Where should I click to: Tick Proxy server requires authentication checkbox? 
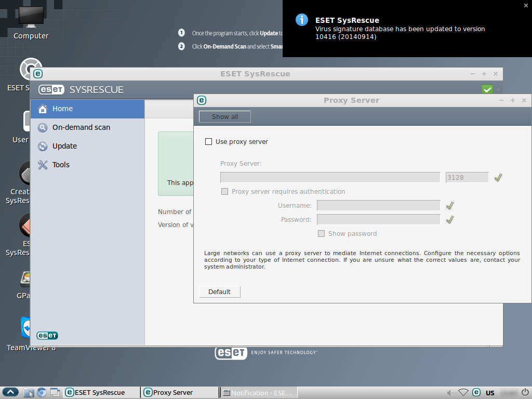(x=225, y=191)
